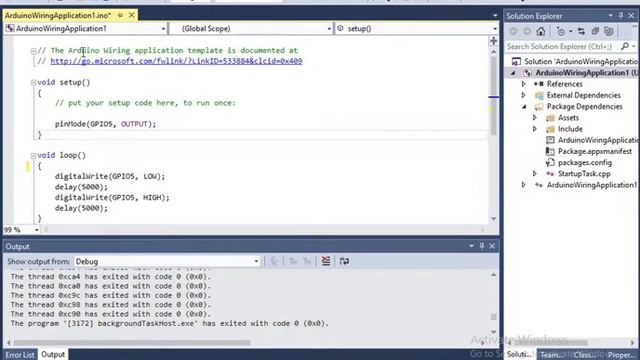Viewport: 640px width, 360px height.
Task: Open the editor tab list dropdown arrow
Action: click(495, 16)
